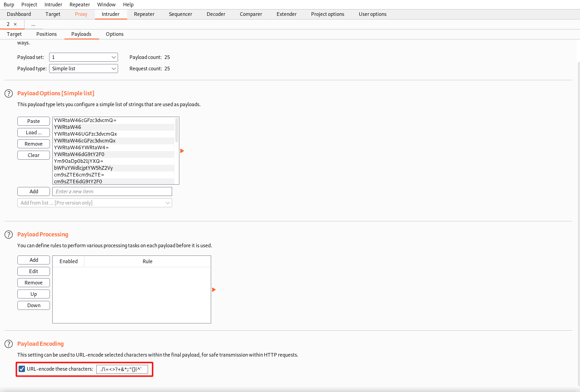The image size is (580, 392).
Task: Select payload YWRtaW46dG9tY2F0
Action: click(114, 154)
